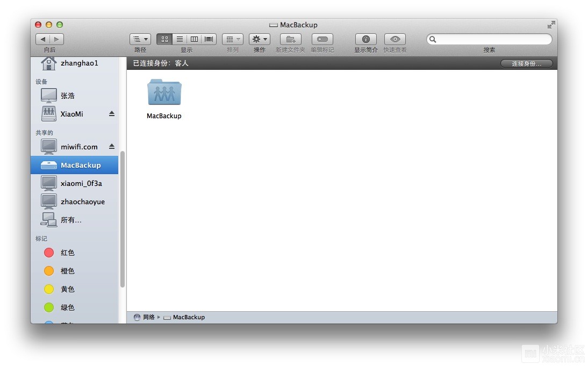Switch to list view mode
The image size is (588, 366).
[x=180, y=39]
